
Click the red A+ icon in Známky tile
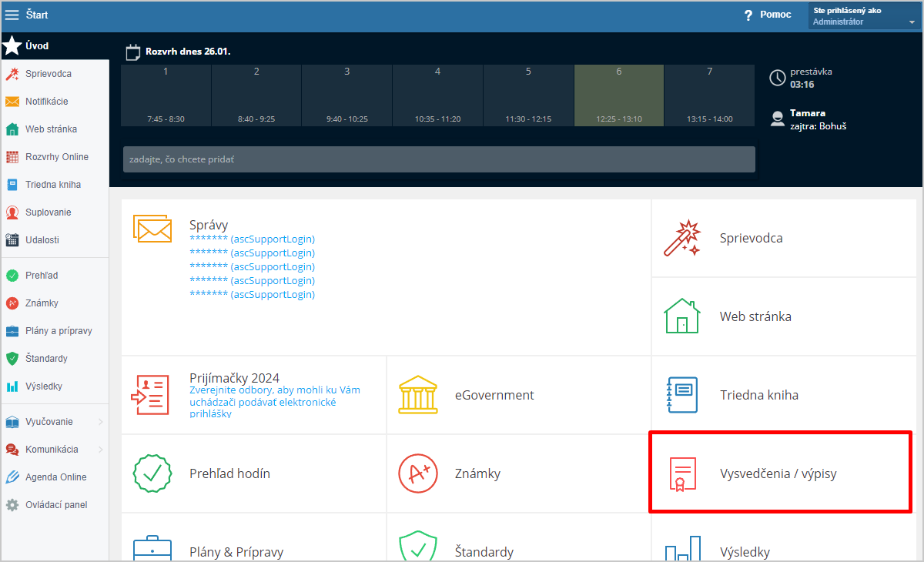[418, 473]
